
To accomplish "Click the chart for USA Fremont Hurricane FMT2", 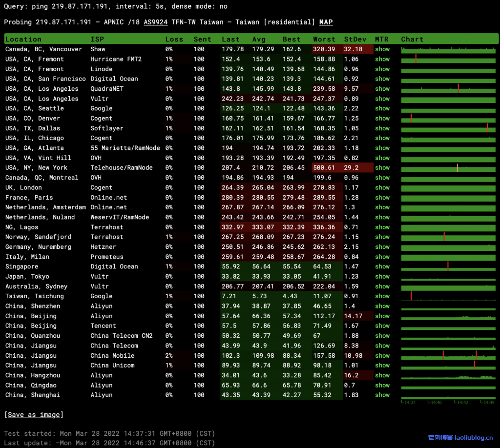I will pos(448,59).
